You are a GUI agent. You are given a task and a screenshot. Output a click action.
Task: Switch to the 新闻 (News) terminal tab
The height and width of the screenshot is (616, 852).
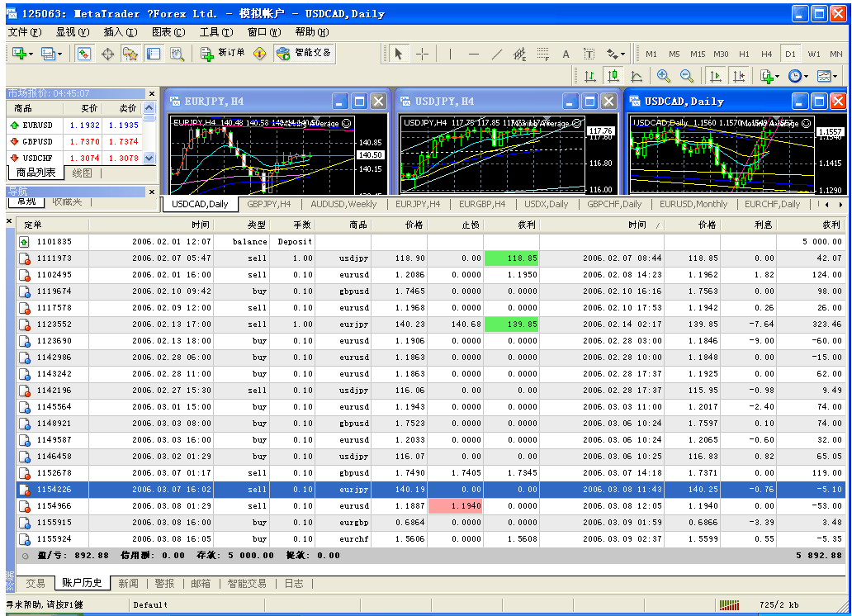[128, 583]
